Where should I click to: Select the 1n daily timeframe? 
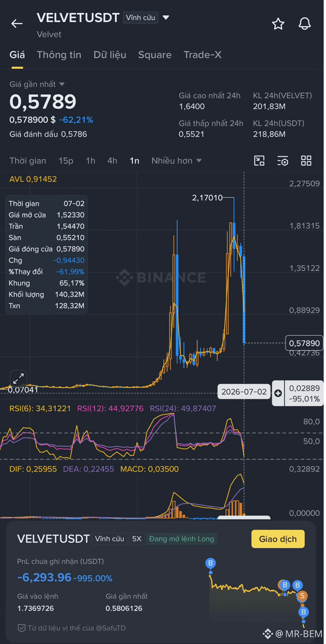pos(134,161)
